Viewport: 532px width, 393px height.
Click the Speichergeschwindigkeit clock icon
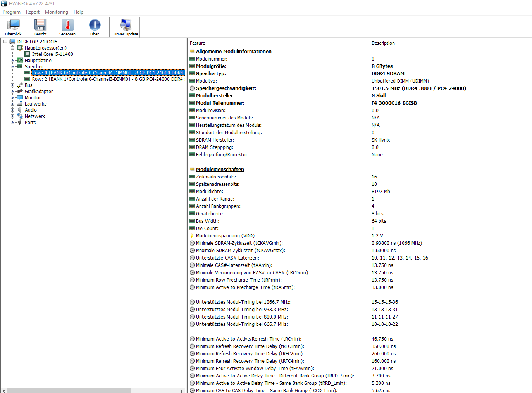(x=192, y=88)
